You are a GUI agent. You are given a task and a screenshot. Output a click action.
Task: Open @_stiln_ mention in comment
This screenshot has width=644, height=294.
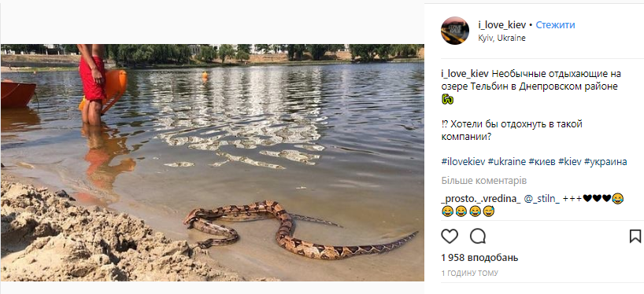(542, 200)
